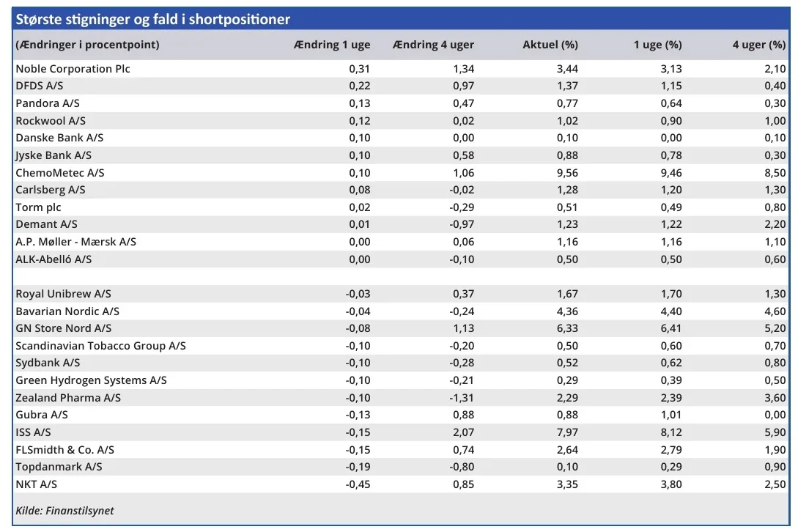Select the Noble Corporation Plc row name
Image resolution: width=798 pixels, height=532 pixels.
point(73,69)
